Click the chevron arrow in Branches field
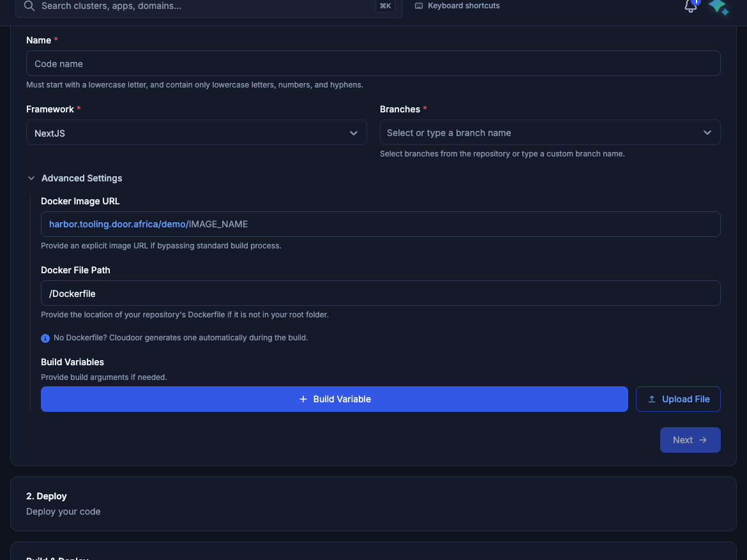This screenshot has width=747, height=560. click(707, 132)
